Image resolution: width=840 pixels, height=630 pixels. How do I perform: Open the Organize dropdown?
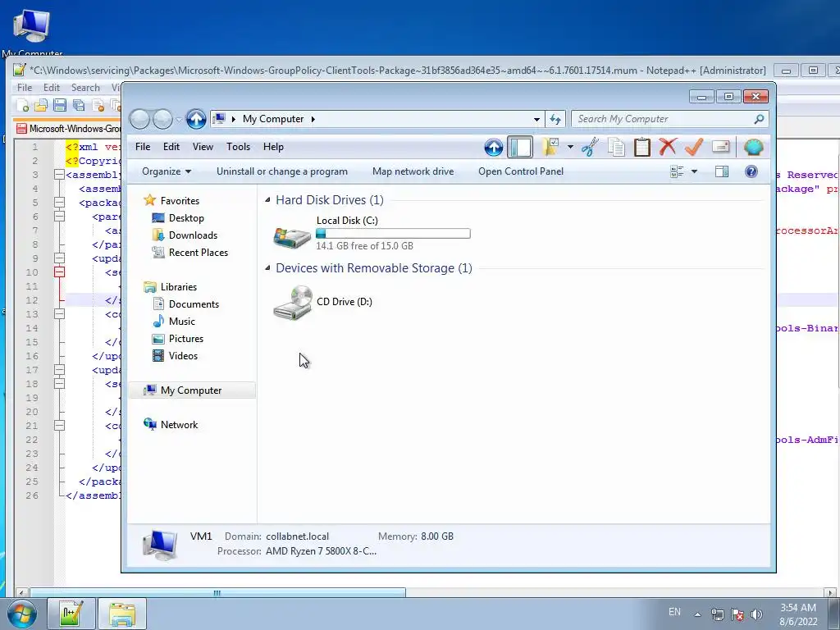166,171
